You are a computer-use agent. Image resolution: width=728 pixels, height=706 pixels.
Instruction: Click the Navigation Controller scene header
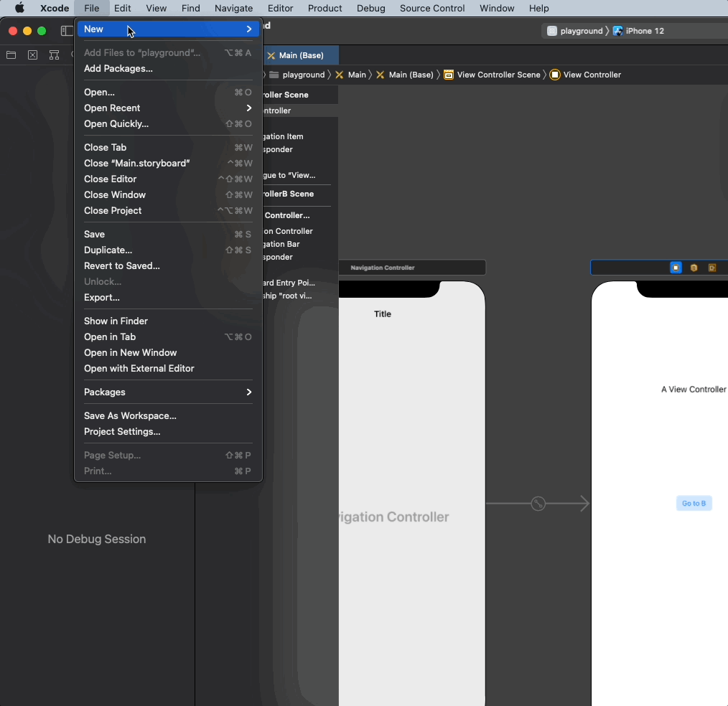(x=412, y=268)
